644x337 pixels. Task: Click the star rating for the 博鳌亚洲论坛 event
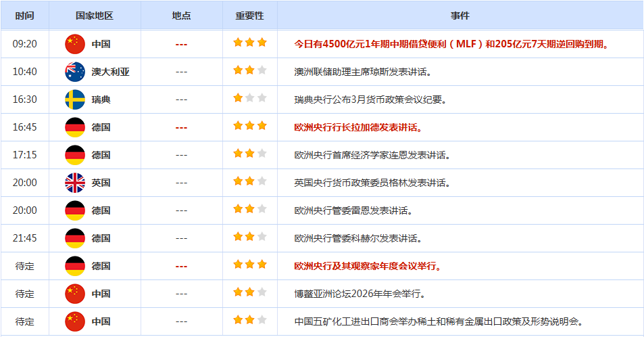click(x=250, y=292)
